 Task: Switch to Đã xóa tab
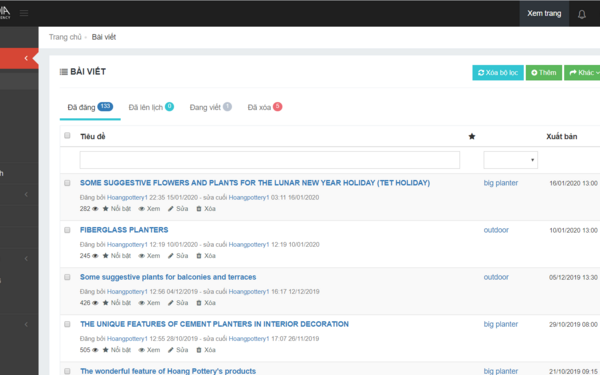point(265,107)
